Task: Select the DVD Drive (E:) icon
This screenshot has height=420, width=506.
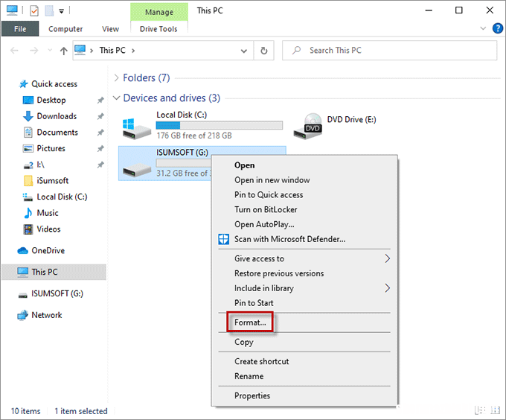Action: [x=308, y=127]
